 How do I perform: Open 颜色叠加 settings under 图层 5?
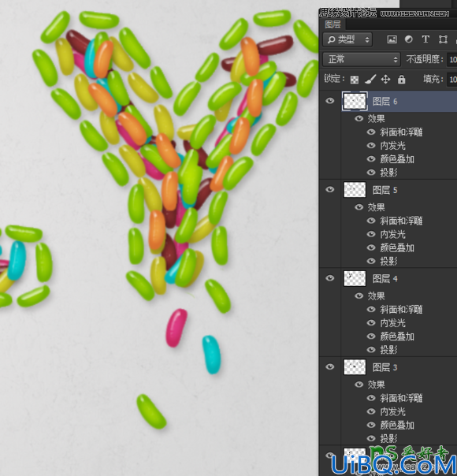click(397, 247)
